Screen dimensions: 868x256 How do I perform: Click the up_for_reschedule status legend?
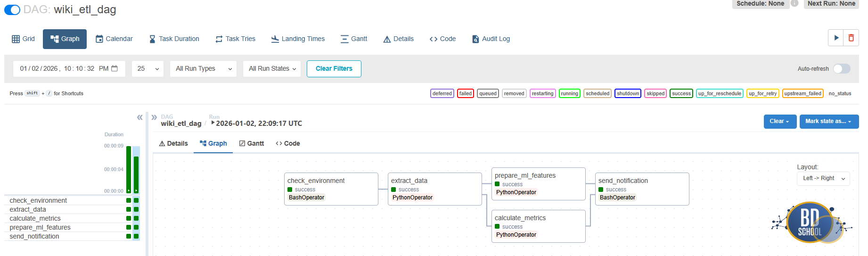coord(720,93)
